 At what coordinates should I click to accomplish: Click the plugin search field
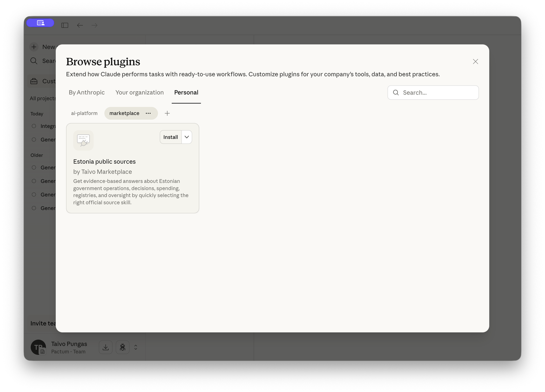(x=433, y=92)
